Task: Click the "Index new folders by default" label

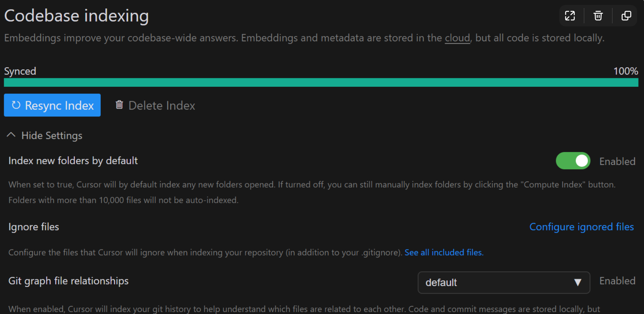Action: coord(73,161)
